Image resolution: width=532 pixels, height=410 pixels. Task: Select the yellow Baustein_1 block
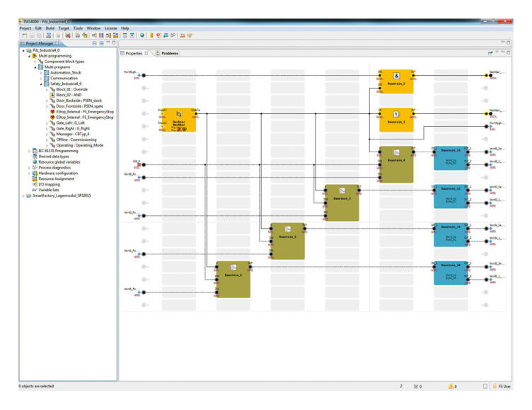click(396, 119)
